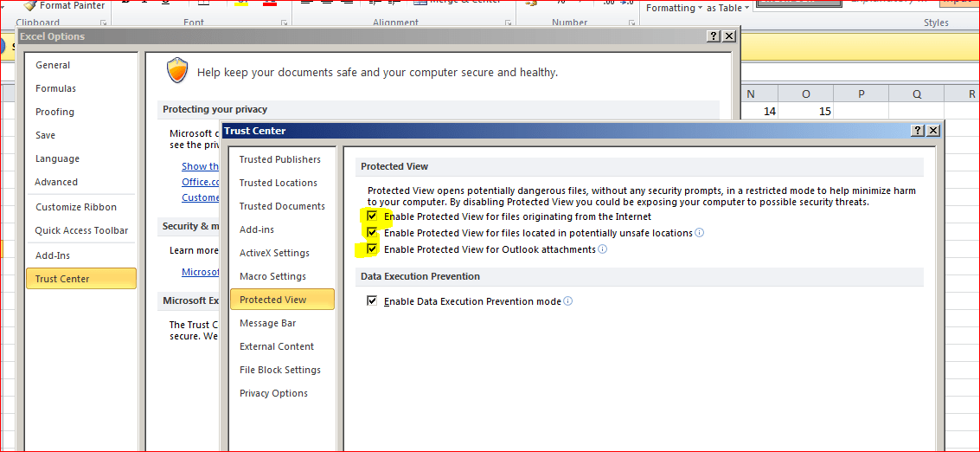The height and width of the screenshot is (452, 980).
Task: Toggle Enable Data Execution Prevention mode
Action: (x=373, y=300)
